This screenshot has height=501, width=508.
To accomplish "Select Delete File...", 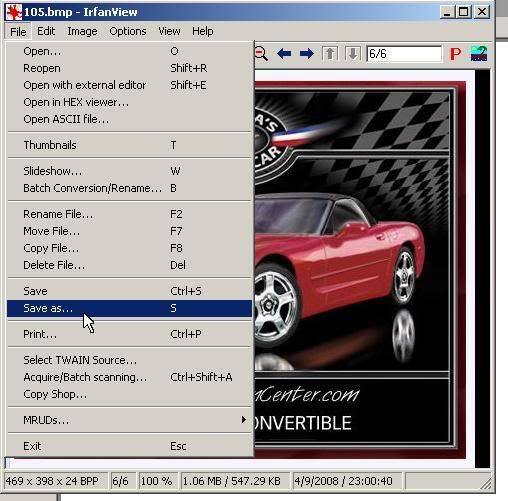I will tap(130, 265).
